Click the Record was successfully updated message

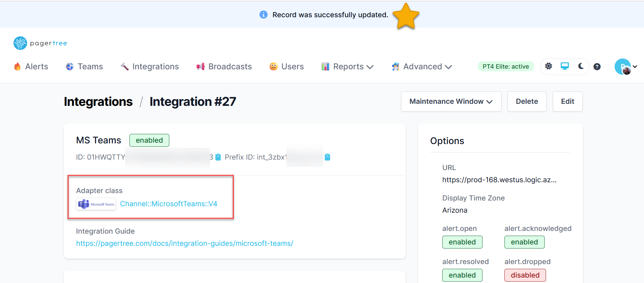coord(330,15)
